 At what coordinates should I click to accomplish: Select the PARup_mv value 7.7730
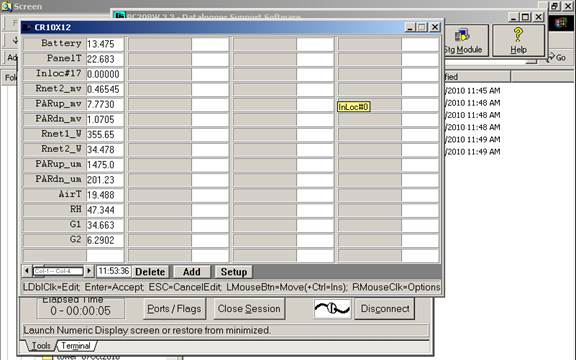point(105,104)
